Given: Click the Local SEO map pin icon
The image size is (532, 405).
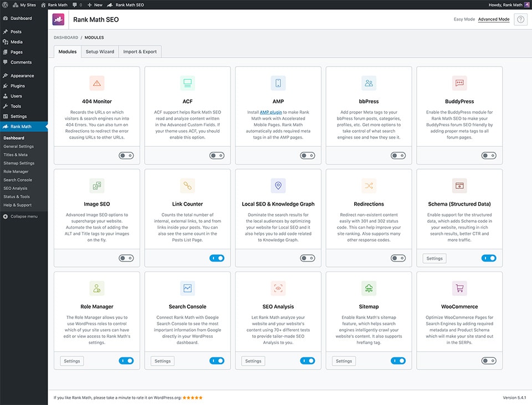Looking at the screenshot, I should click(278, 186).
